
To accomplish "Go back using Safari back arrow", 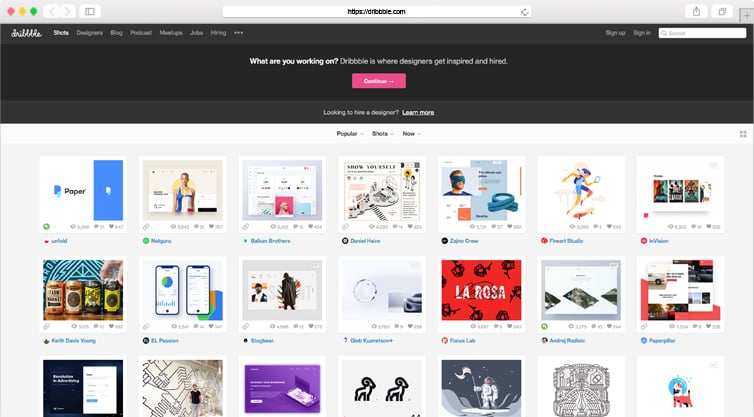I will tap(50, 11).
